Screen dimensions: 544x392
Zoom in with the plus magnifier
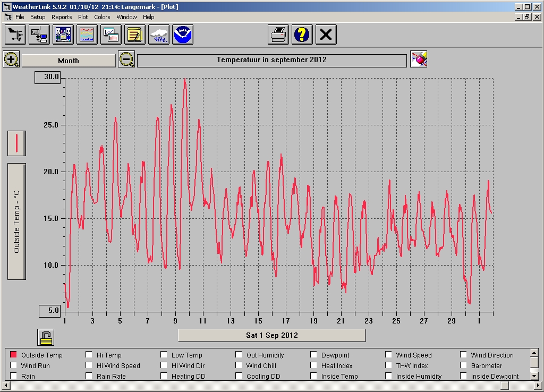pyautogui.click(x=12, y=59)
